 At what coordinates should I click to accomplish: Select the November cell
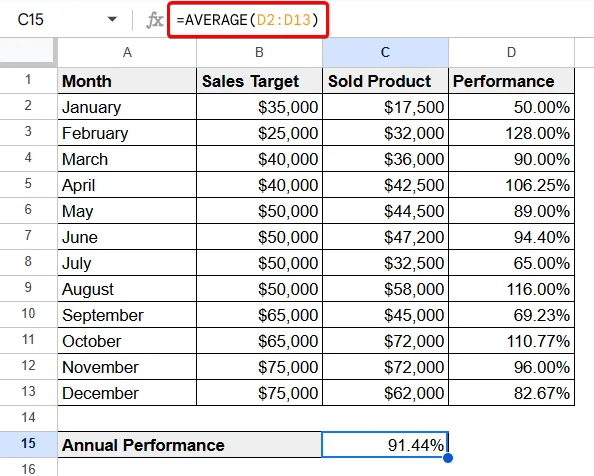(x=127, y=367)
